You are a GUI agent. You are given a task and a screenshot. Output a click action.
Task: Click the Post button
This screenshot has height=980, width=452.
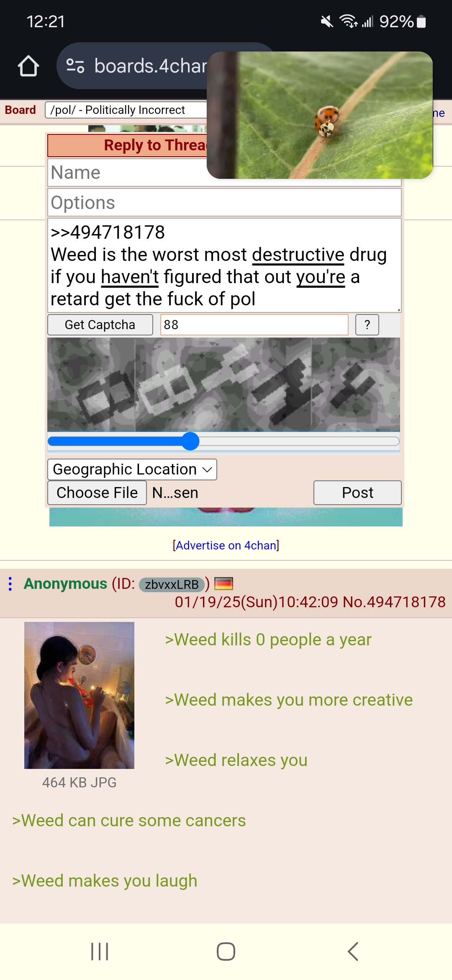pos(357,493)
